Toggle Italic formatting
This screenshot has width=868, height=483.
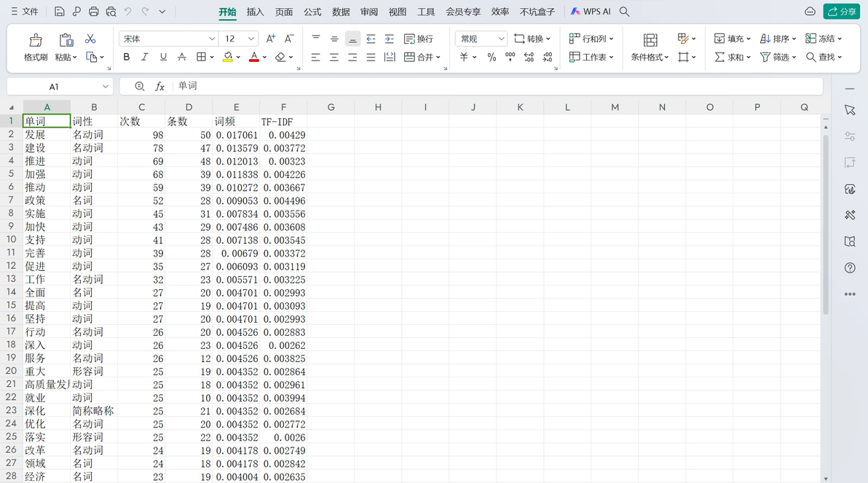click(144, 57)
